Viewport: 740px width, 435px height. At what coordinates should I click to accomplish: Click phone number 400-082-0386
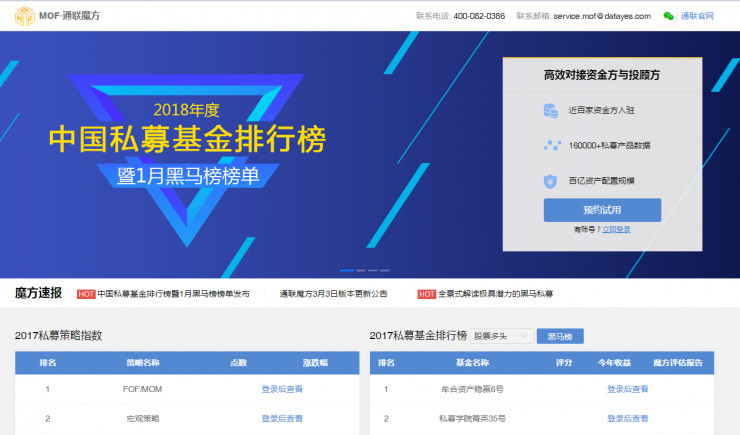(x=479, y=16)
